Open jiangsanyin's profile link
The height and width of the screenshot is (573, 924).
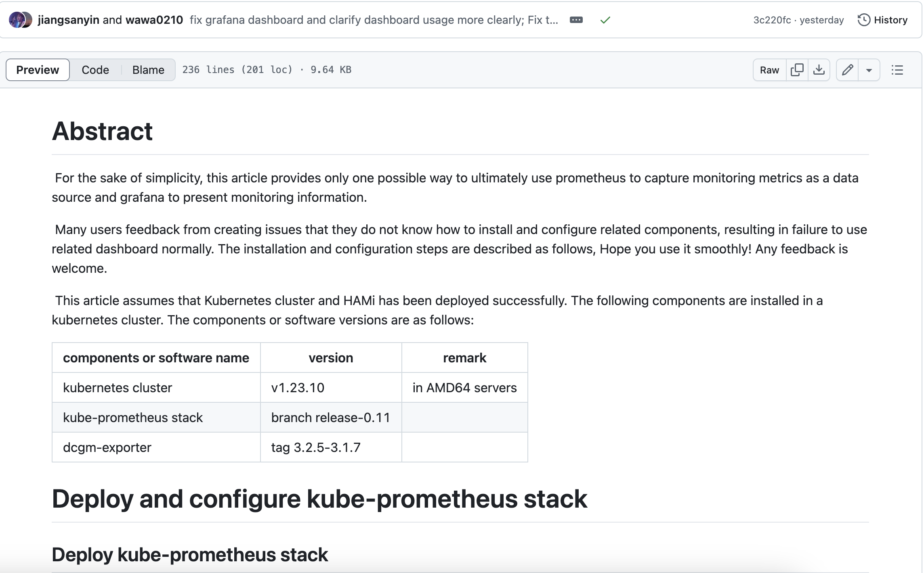point(68,20)
